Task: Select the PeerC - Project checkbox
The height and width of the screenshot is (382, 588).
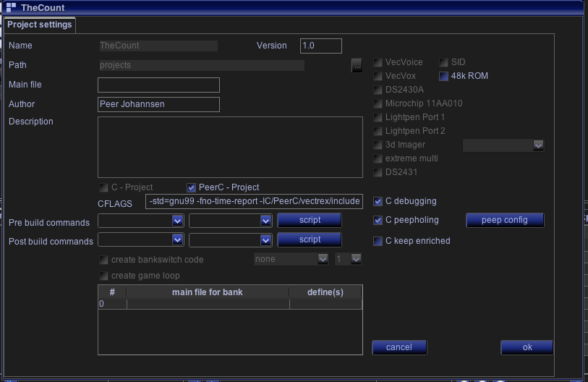Action: [192, 187]
